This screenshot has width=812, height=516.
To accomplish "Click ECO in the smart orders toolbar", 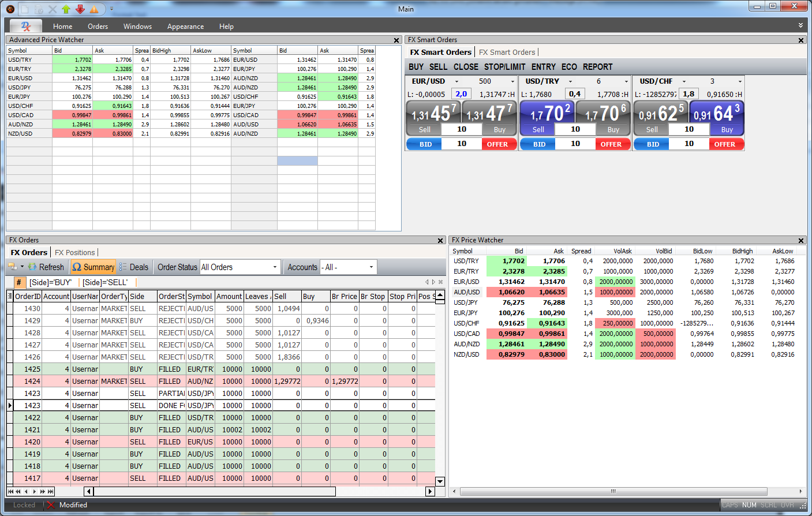I will tap(569, 67).
